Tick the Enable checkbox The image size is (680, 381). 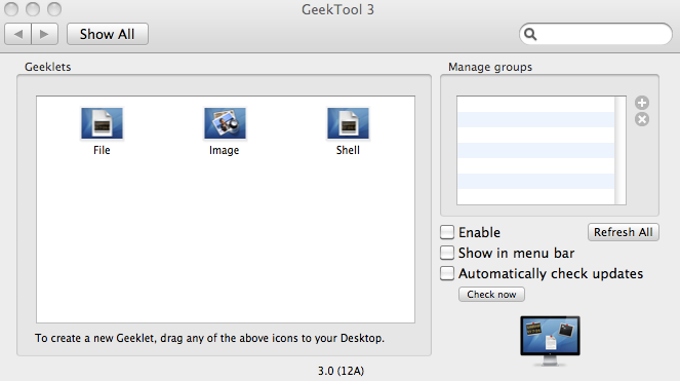(x=447, y=232)
